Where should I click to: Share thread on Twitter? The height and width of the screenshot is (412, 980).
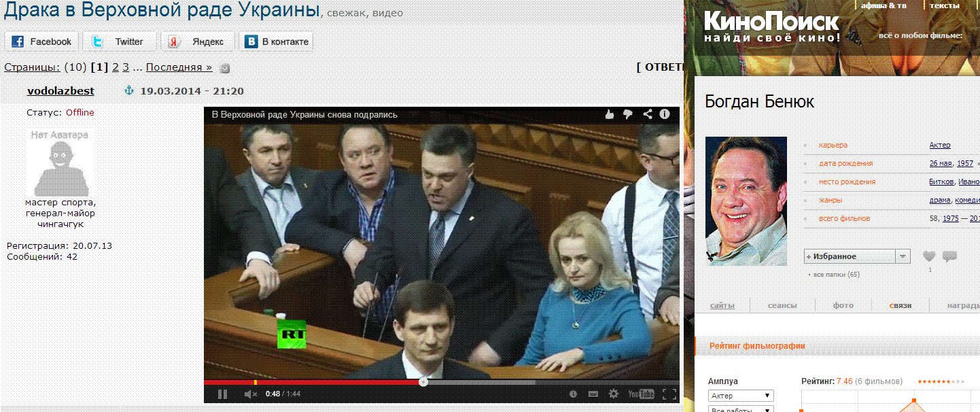[119, 41]
